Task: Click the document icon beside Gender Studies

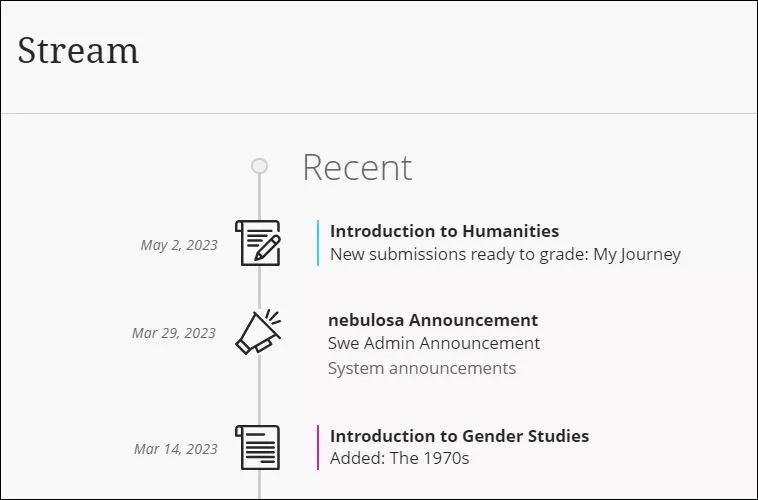Action: click(x=258, y=447)
